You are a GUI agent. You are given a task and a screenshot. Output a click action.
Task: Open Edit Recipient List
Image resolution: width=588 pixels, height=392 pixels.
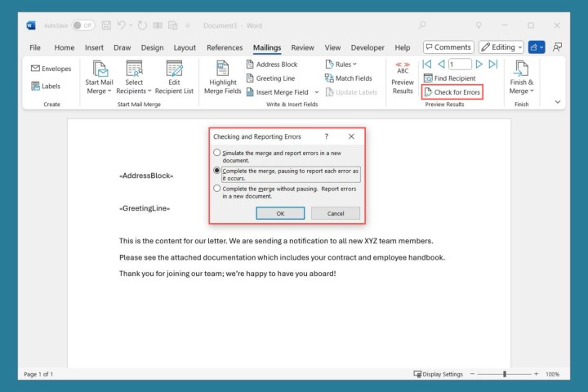[x=175, y=69]
